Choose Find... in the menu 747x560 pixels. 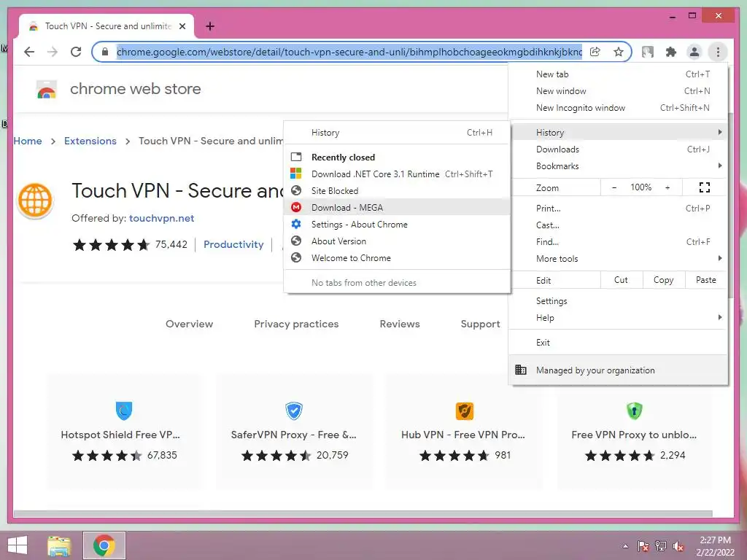[x=618, y=241]
